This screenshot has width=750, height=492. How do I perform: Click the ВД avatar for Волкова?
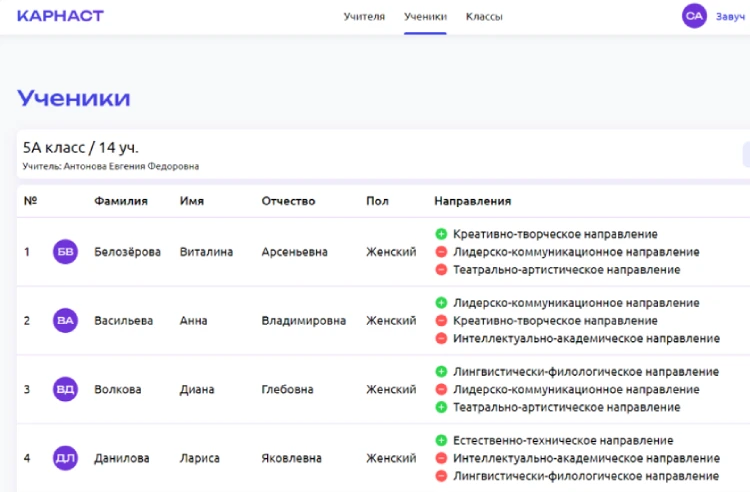pos(65,389)
